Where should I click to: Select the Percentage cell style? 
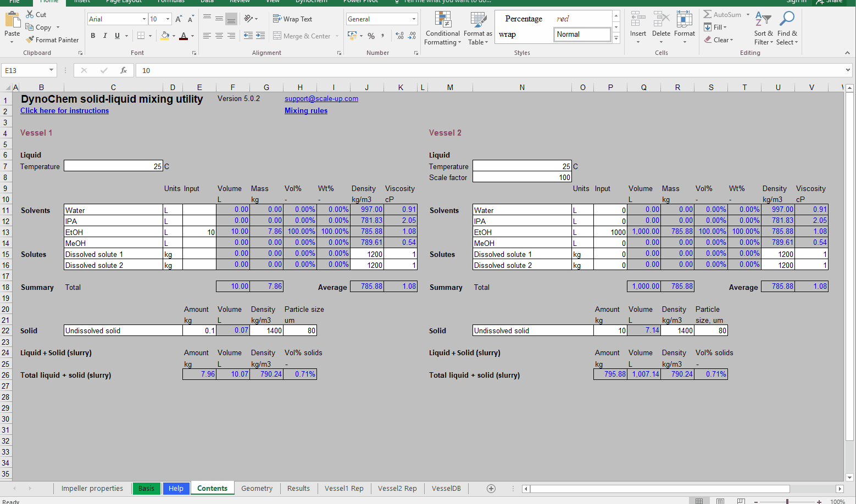click(524, 19)
